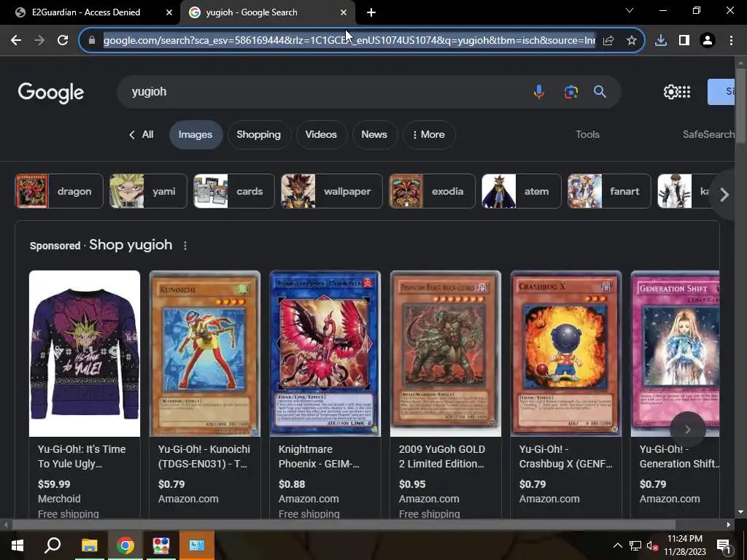Open the Knightmare Phoenix card image
Screen dimensions: 747x560
325,354
